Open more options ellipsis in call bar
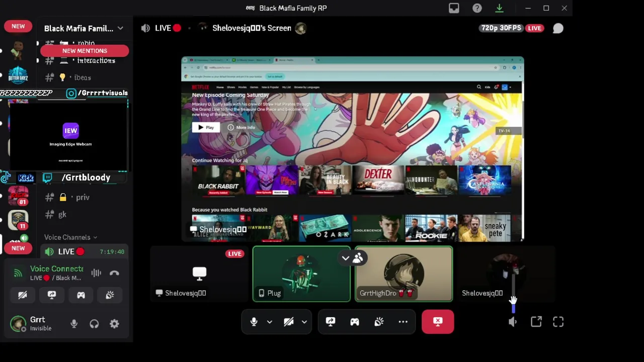This screenshot has width=644, height=362. coord(403,322)
